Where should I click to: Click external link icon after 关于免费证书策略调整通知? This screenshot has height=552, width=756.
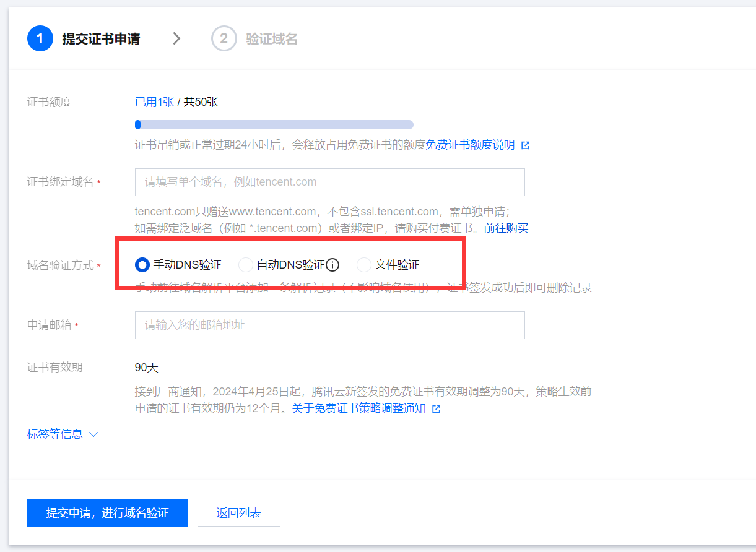coord(436,409)
